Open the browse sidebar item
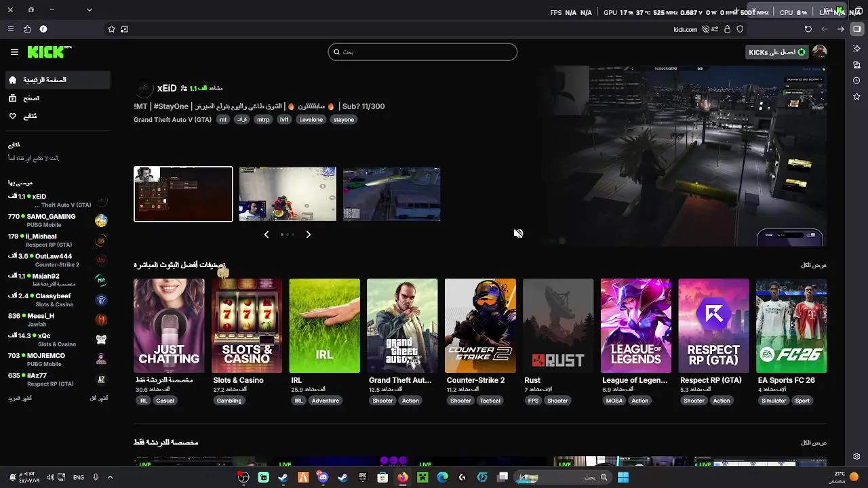Viewport: 868px width, 488px height. click(58, 98)
